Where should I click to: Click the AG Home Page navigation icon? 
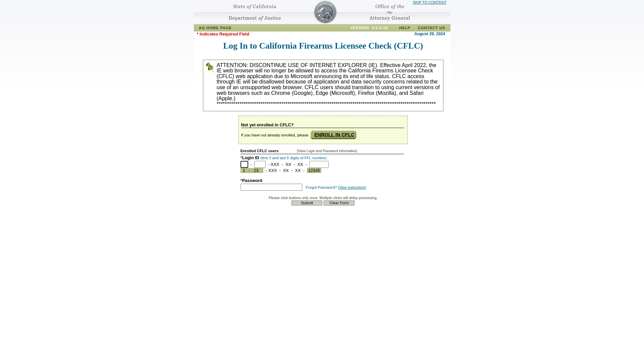215,27
